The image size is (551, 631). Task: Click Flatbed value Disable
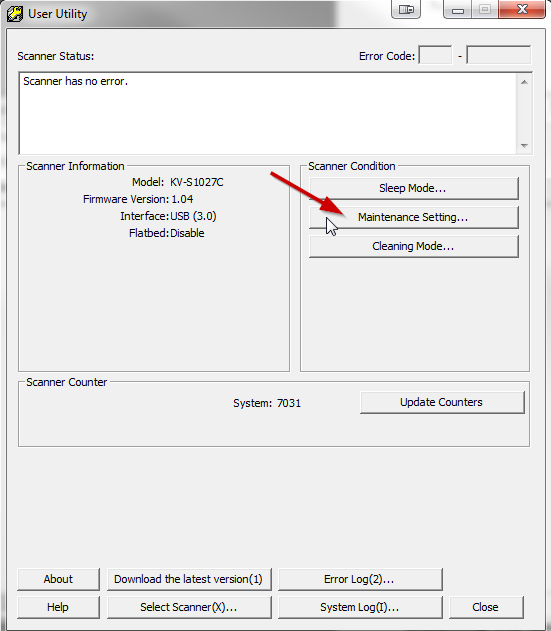187,233
